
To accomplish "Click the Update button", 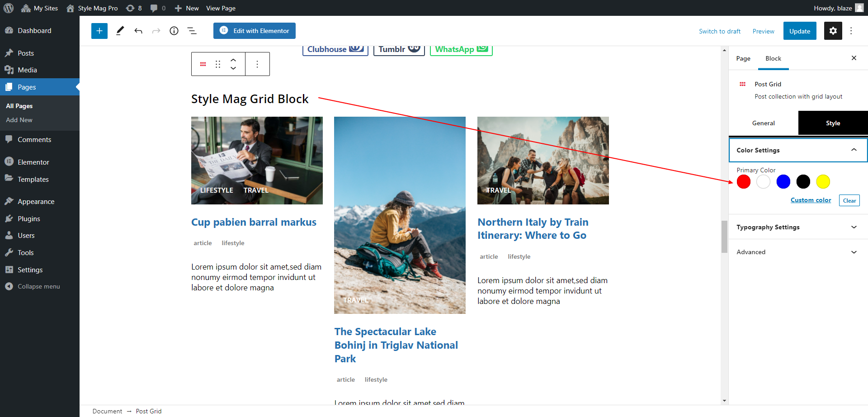I will (x=799, y=31).
